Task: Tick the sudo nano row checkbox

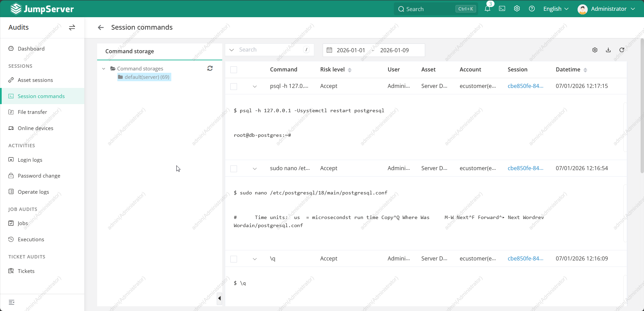Action: click(x=234, y=168)
